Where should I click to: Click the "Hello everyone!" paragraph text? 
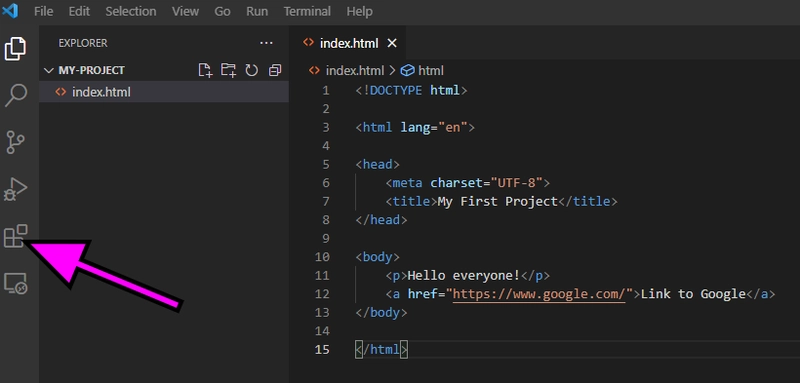(463, 275)
